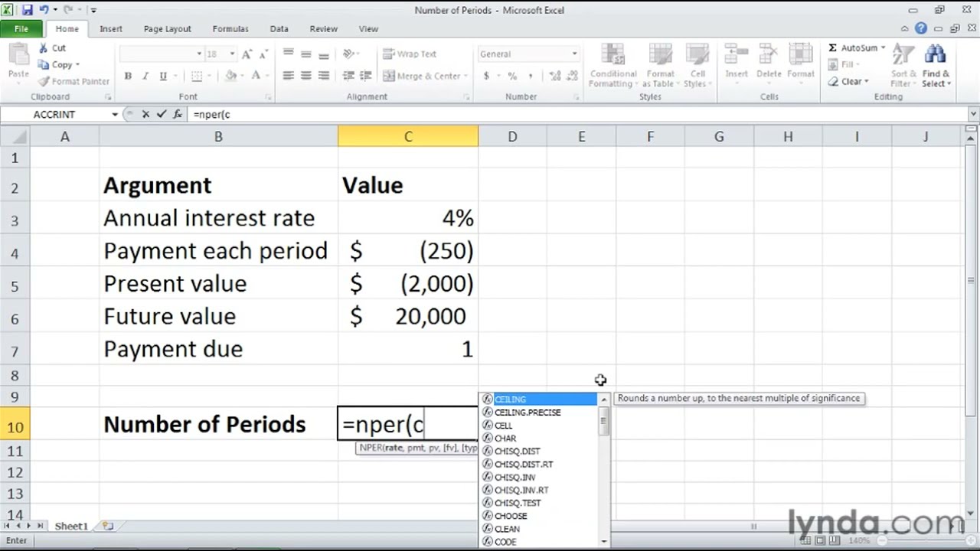980x551 pixels.
Task: Click the Save icon in Quick Access Toolbar
Action: tap(28, 10)
